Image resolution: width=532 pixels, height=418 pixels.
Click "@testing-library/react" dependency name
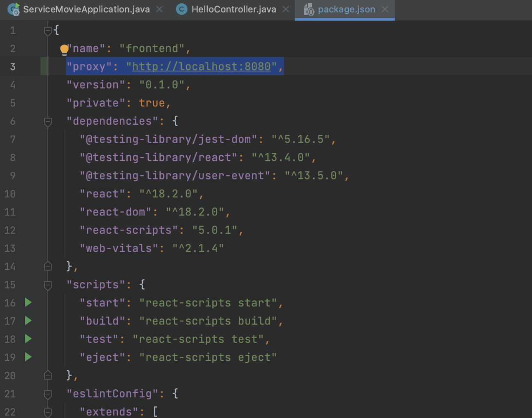pyautogui.click(x=159, y=157)
